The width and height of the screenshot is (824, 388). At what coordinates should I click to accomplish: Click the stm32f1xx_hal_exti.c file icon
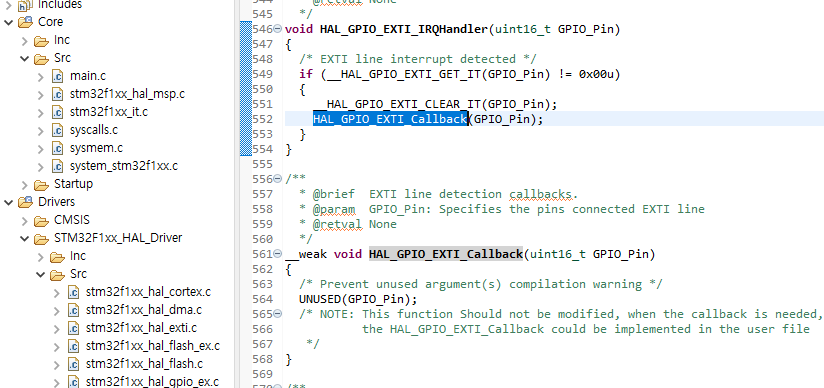74,328
